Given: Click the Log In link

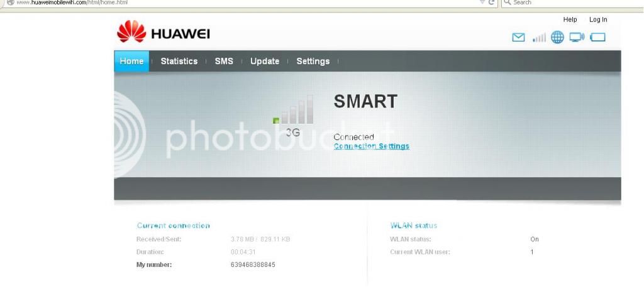Looking at the screenshot, I should pos(598,19).
